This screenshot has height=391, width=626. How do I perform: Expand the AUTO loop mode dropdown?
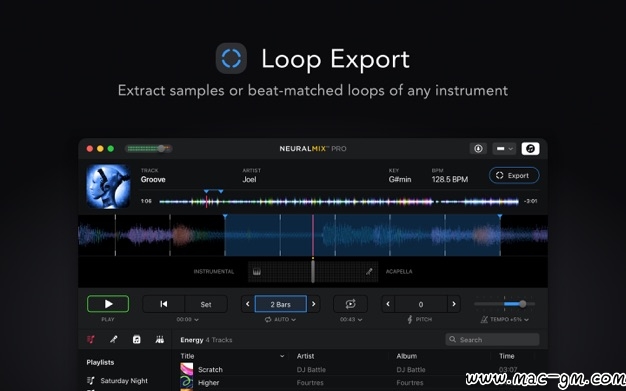pyautogui.click(x=281, y=320)
